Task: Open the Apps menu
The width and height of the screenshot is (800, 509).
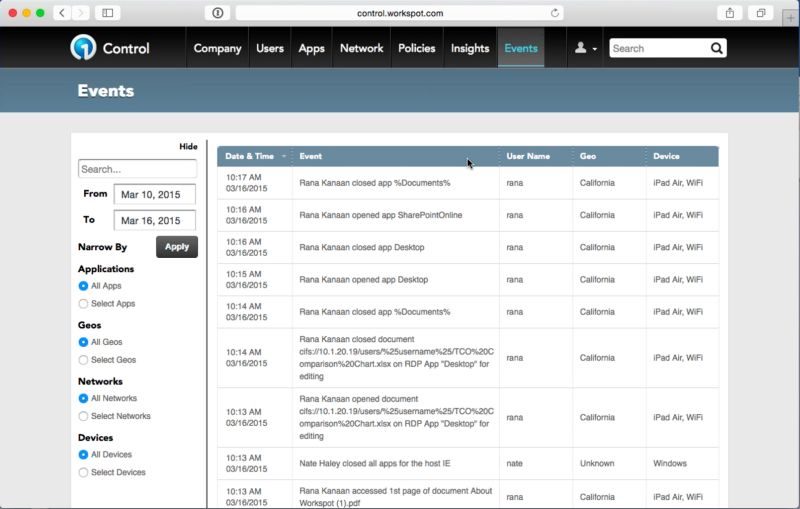Action: tap(311, 48)
